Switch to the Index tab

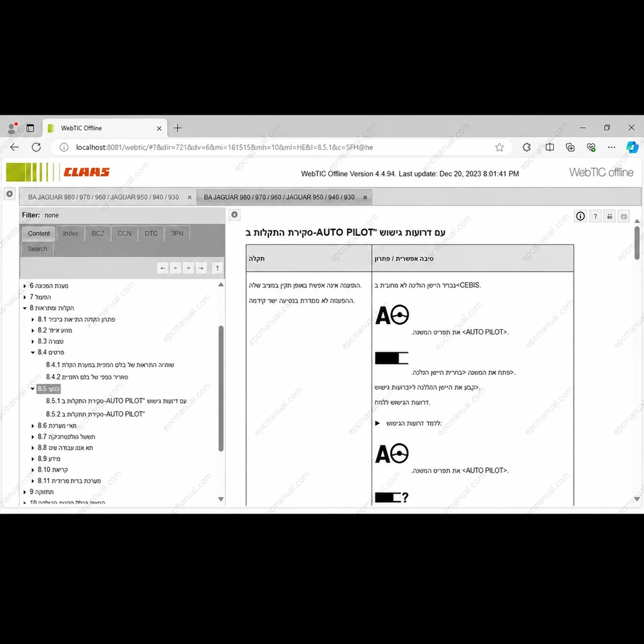tap(71, 233)
